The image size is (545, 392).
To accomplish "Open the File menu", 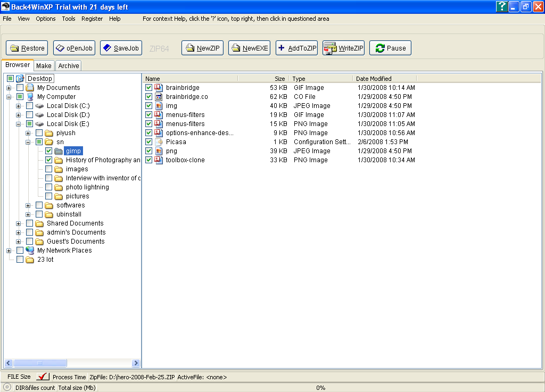I will point(7,19).
